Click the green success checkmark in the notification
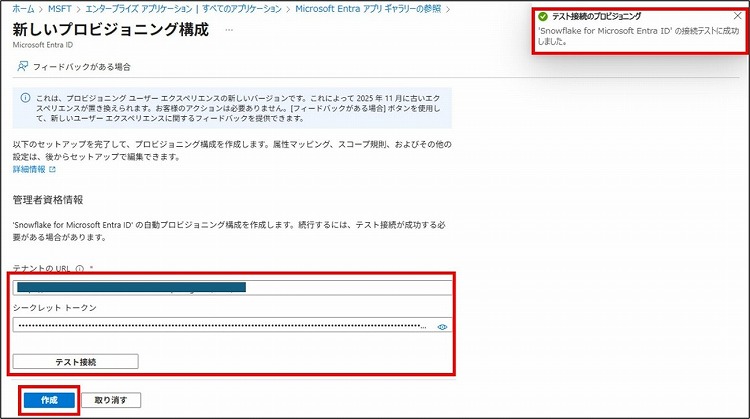Screen dimensions: 750x419 (543, 17)
